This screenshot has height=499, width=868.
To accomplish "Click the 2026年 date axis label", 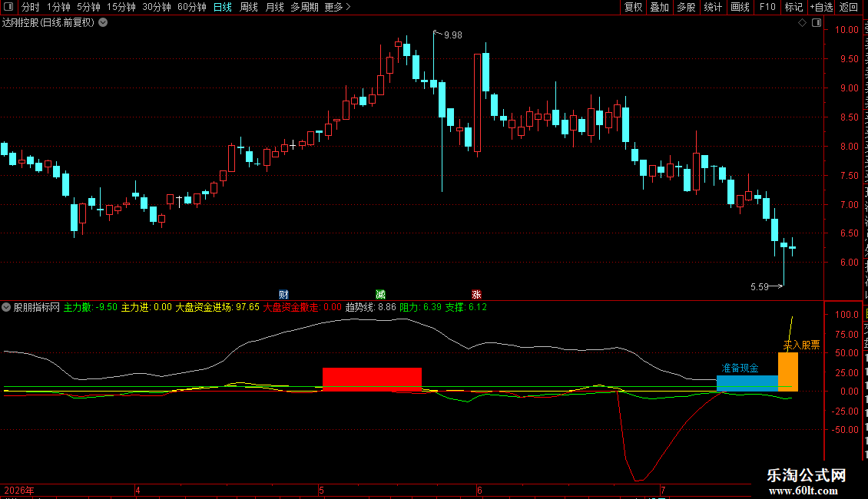I will coord(19,491).
